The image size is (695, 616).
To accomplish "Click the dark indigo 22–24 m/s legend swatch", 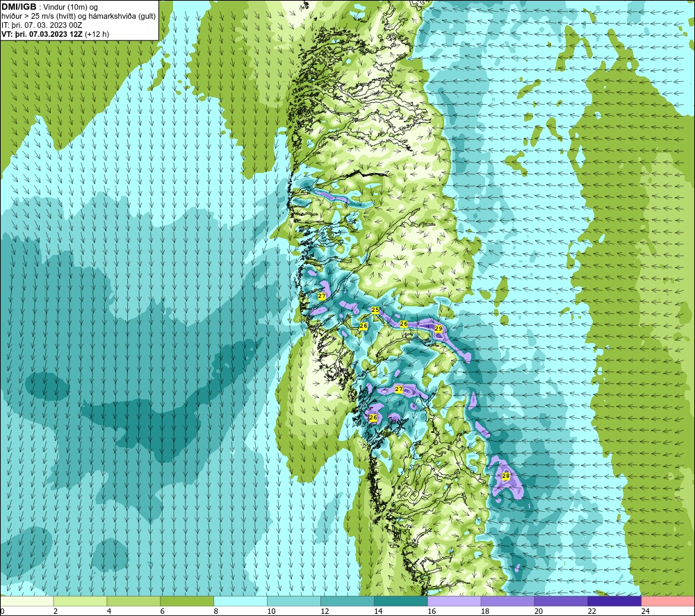I will click(x=614, y=601).
